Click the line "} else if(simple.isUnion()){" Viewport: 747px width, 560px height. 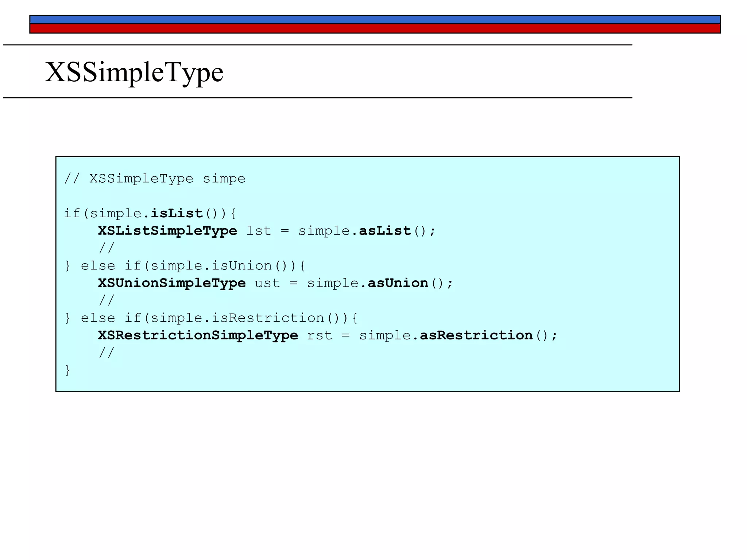point(185,266)
